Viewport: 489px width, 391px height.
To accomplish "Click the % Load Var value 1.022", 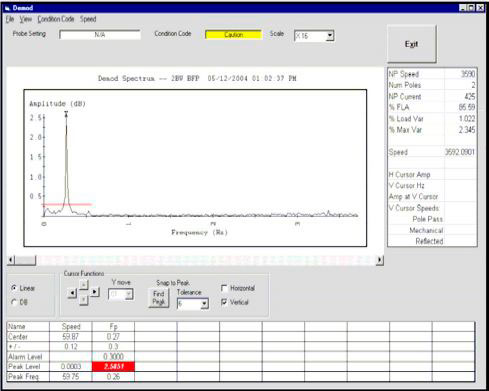I will 467,119.
